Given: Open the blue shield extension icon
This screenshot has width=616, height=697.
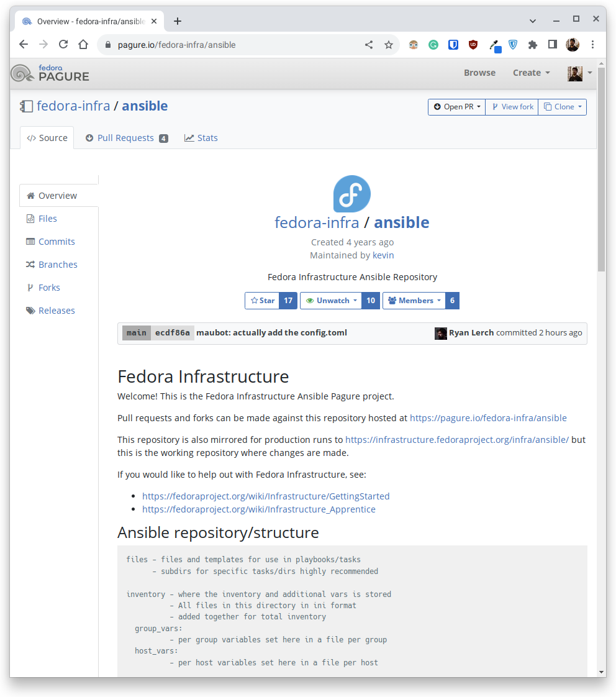Looking at the screenshot, I should (x=513, y=45).
